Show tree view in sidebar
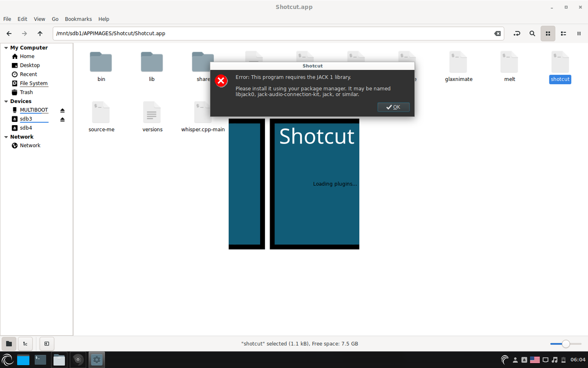 tap(25, 344)
